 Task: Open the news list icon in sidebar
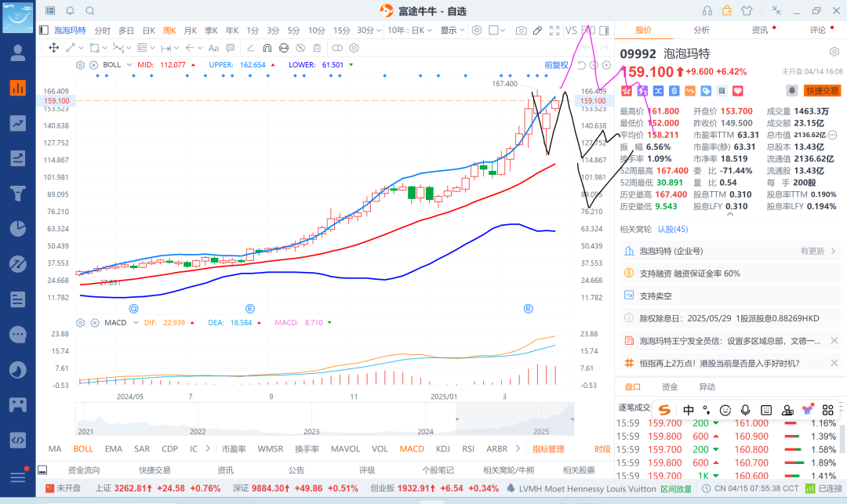point(17,299)
